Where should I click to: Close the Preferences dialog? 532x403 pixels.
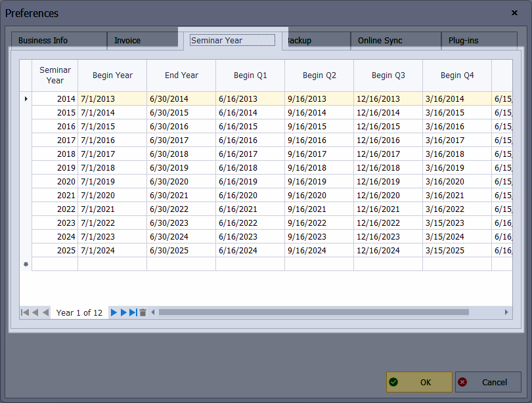[514, 13]
